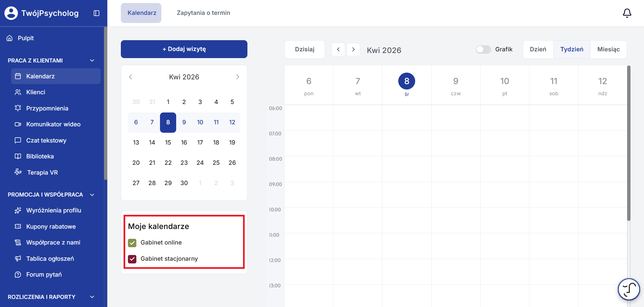The width and height of the screenshot is (644, 307).
Task: Uncheck the Gabinet stacjonarny calendar
Action: [132, 259]
